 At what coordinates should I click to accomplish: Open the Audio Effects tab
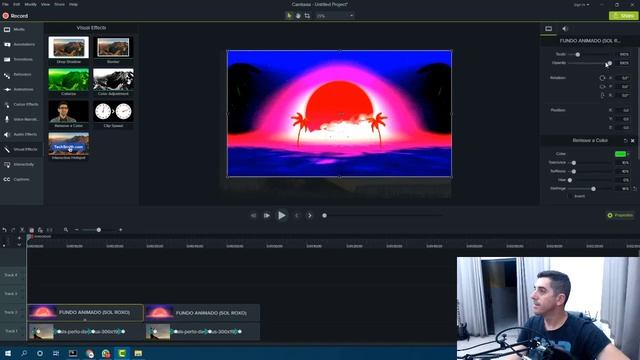click(x=21, y=134)
